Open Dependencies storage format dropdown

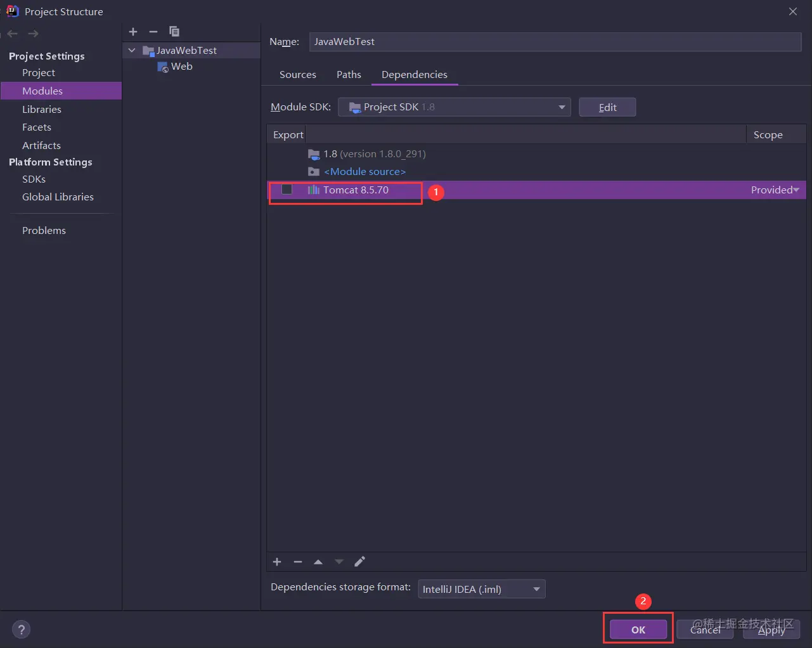(481, 589)
